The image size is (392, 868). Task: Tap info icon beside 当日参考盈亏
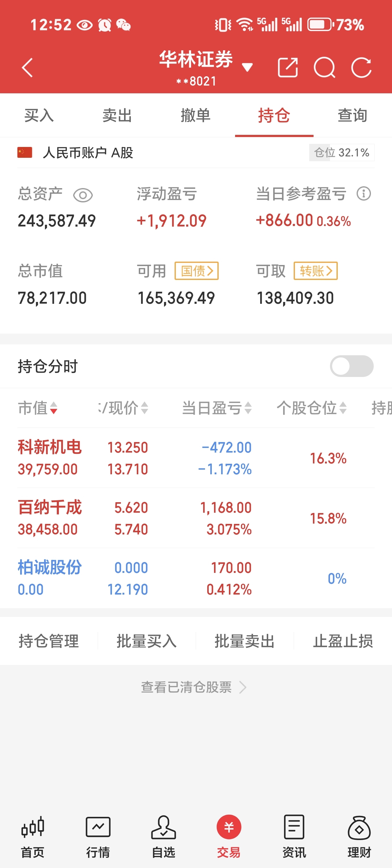click(x=364, y=194)
